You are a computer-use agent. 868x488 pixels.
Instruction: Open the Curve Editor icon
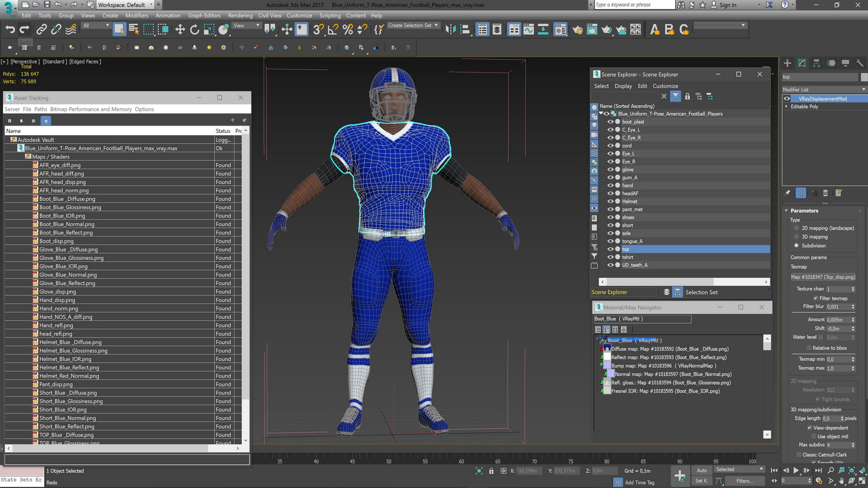click(528, 30)
